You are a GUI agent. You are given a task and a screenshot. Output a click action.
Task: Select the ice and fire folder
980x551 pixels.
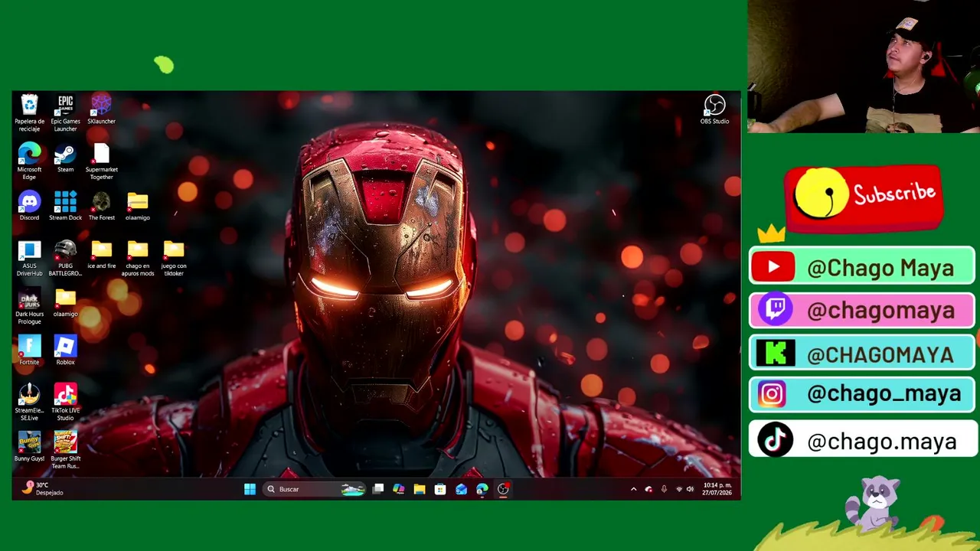pyautogui.click(x=101, y=254)
